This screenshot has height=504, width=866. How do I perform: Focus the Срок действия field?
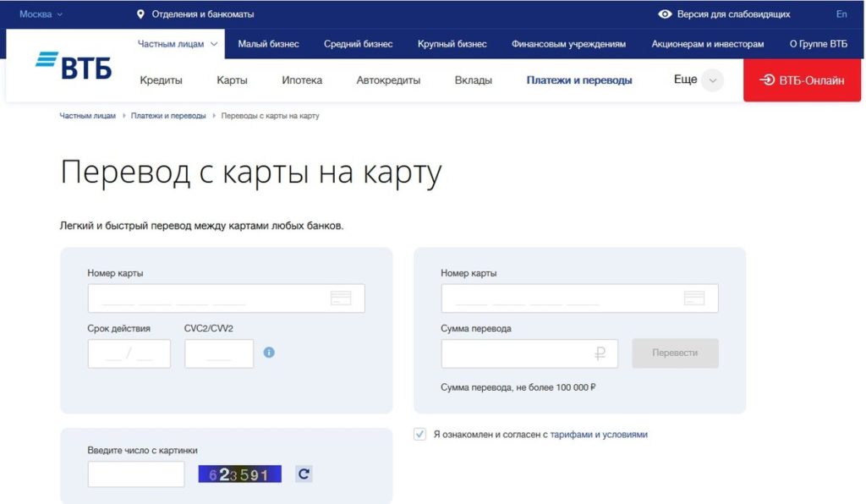point(129,353)
